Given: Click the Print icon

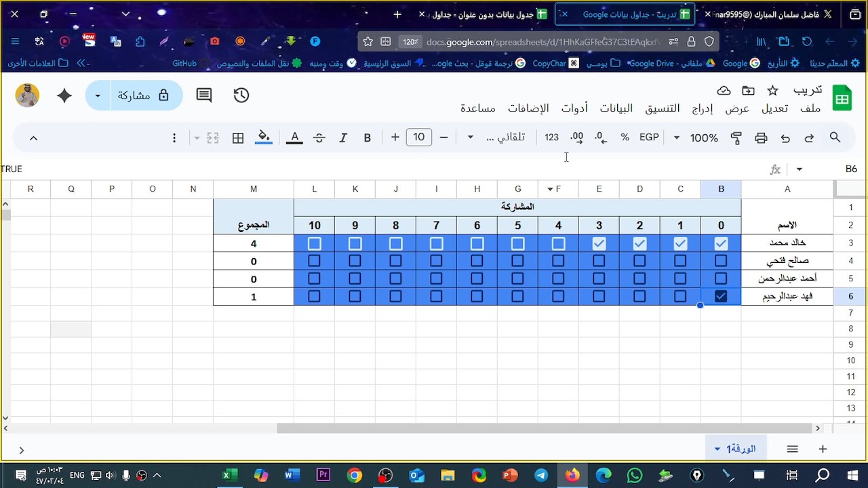Looking at the screenshot, I should tap(761, 138).
